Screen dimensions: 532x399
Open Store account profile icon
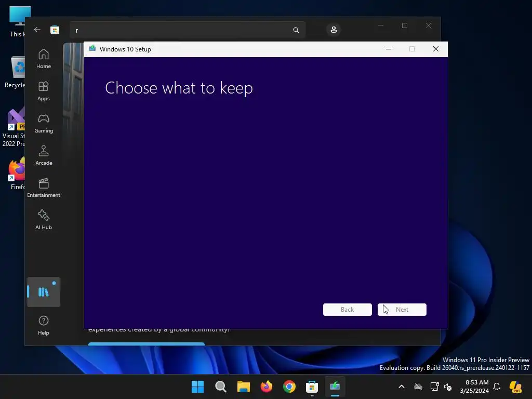click(x=334, y=30)
